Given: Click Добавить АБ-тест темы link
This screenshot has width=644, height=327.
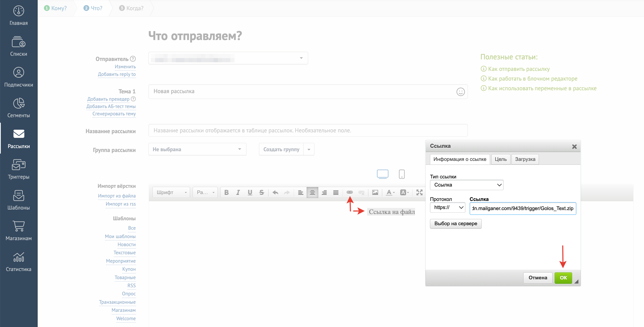Looking at the screenshot, I should (111, 106).
